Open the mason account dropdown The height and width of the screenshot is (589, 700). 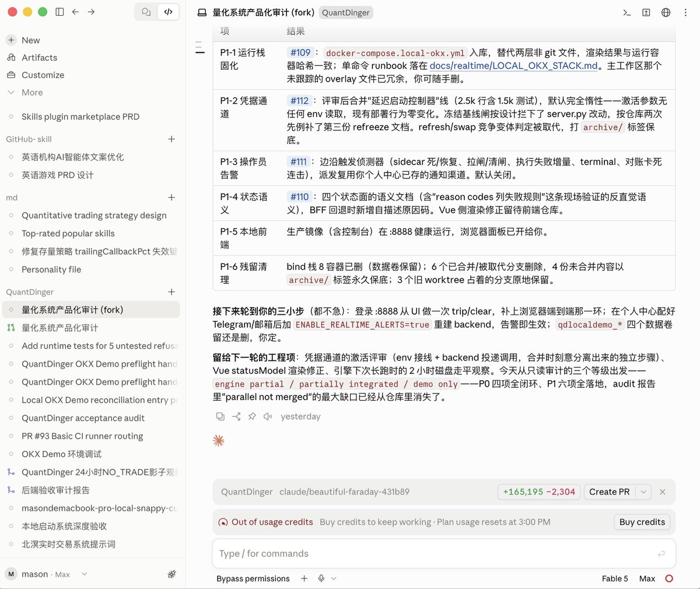[x=47, y=574]
